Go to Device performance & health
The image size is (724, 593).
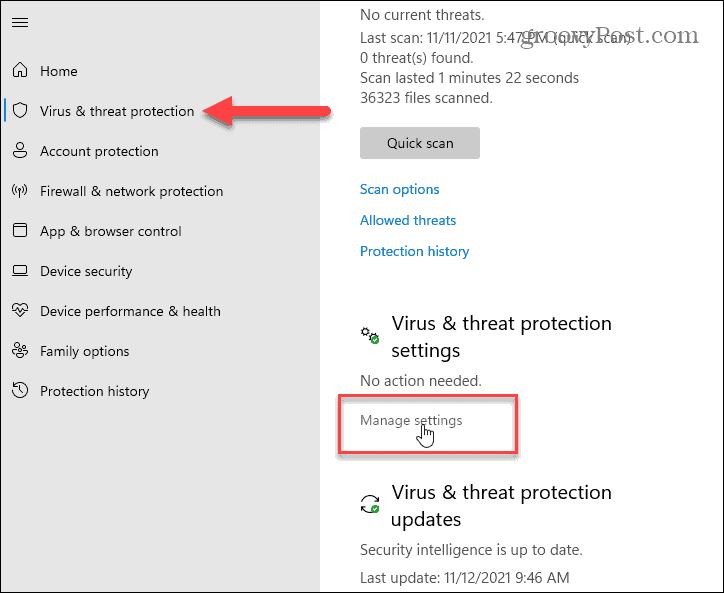130,311
